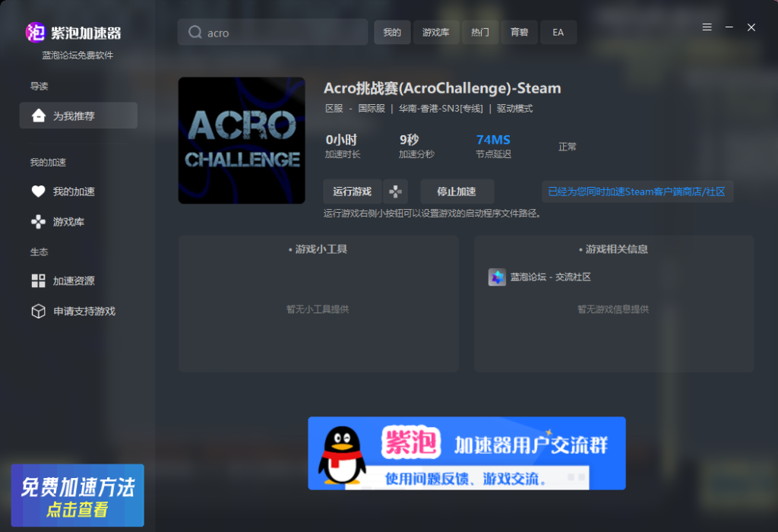Click the 国际服 region text
Image resolution: width=778 pixels, height=532 pixels.
pyautogui.click(x=372, y=108)
